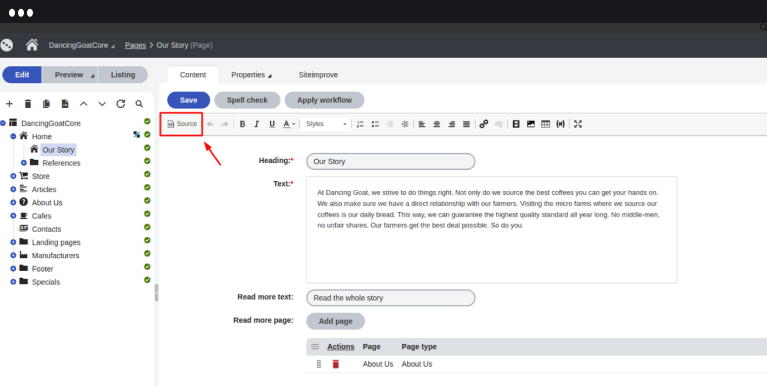Increase the paragraph indent
Viewport: 767px width, 386px height.
click(x=405, y=124)
